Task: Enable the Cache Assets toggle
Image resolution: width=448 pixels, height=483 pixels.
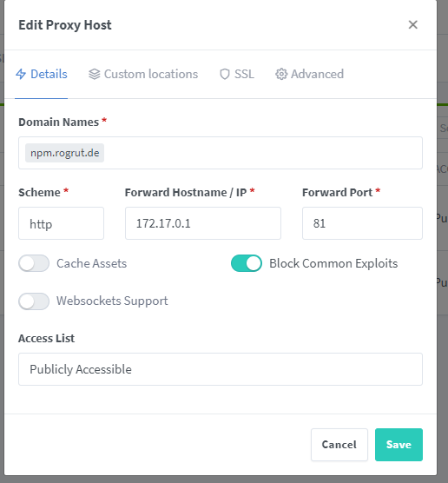Action: click(x=34, y=263)
